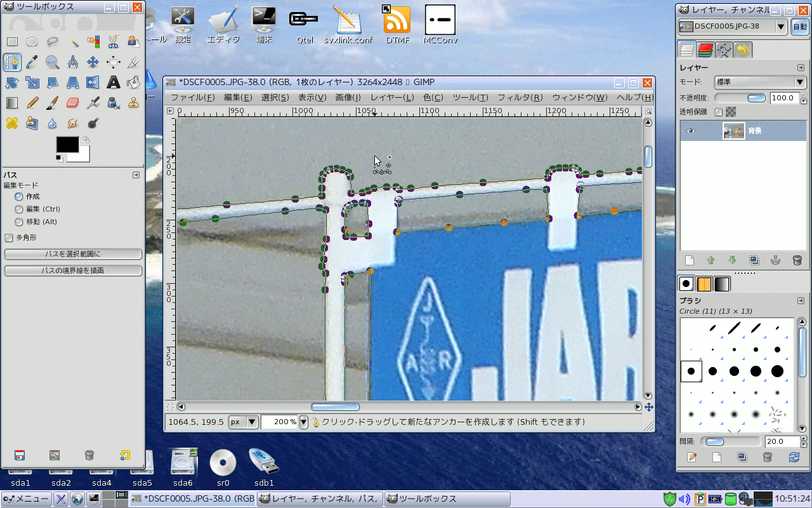The width and height of the screenshot is (812, 508).
Task: Select the Heal bandage tool
Action: (12, 123)
